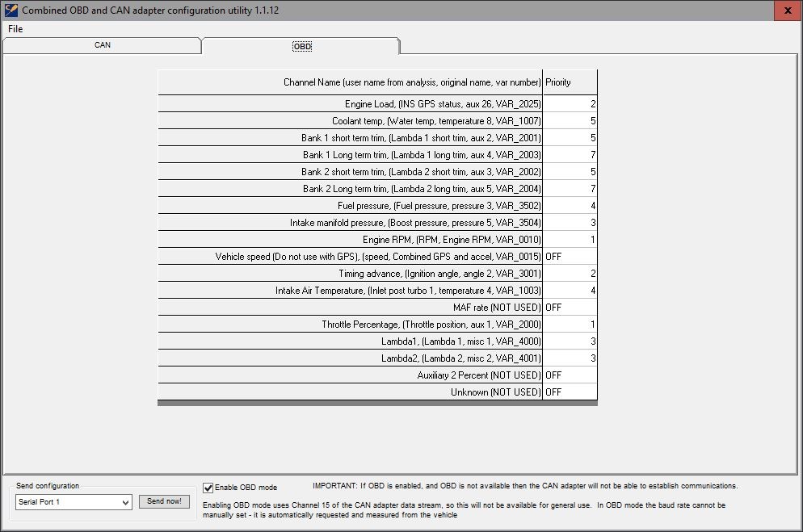This screenshot has width=803, height=532.
Task: Click the Engine Load priority cell
Action: (x=570, y=104)
